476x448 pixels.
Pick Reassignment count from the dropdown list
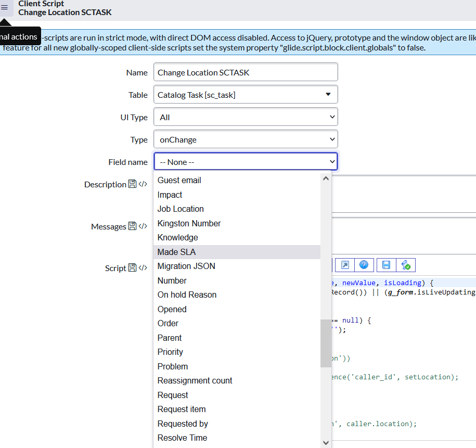pos(237,380)
